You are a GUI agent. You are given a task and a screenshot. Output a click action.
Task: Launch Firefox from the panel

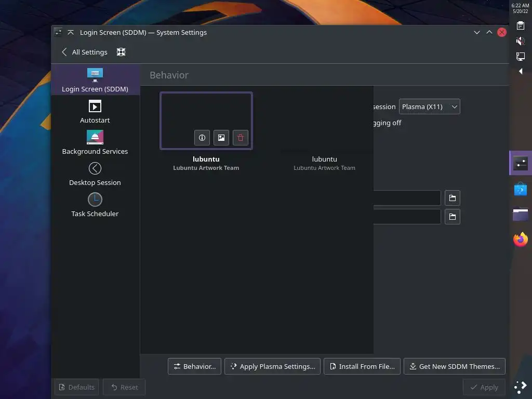(x=521, y=240)
